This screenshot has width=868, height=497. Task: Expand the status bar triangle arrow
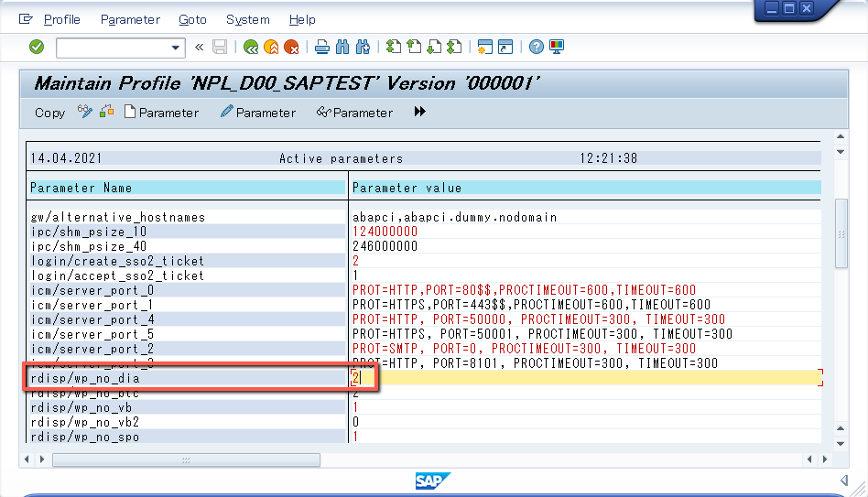point(843,481)
